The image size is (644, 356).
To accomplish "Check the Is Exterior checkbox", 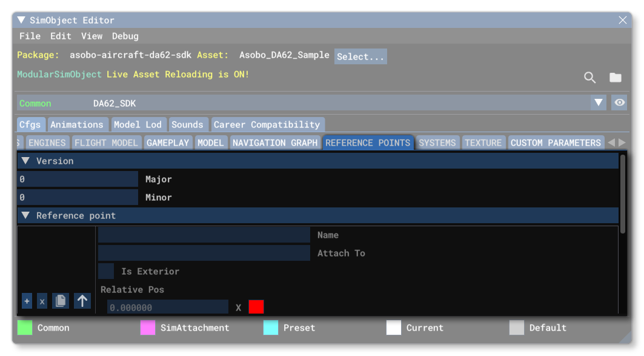I will click(x=105, y=271).
